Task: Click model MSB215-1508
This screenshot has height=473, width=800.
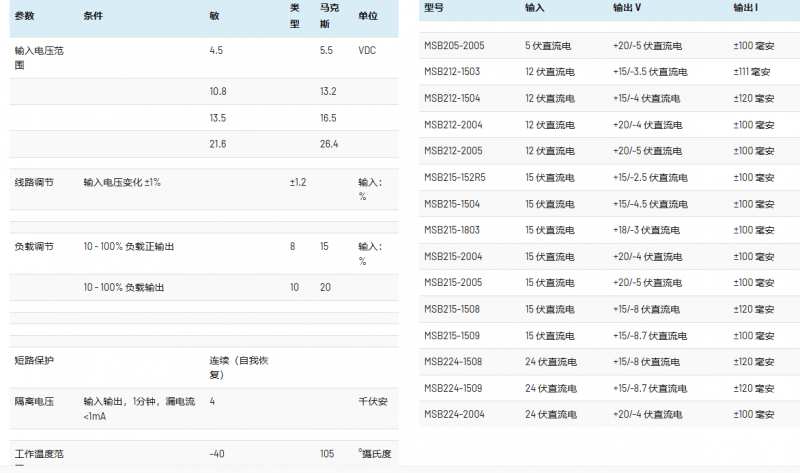Action: coord(452,309)
